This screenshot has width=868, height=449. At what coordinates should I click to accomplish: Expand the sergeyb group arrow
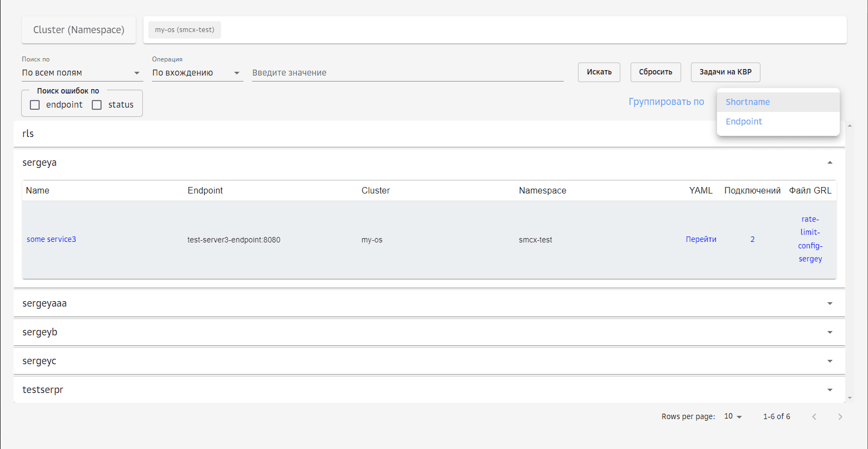point(829,332)
